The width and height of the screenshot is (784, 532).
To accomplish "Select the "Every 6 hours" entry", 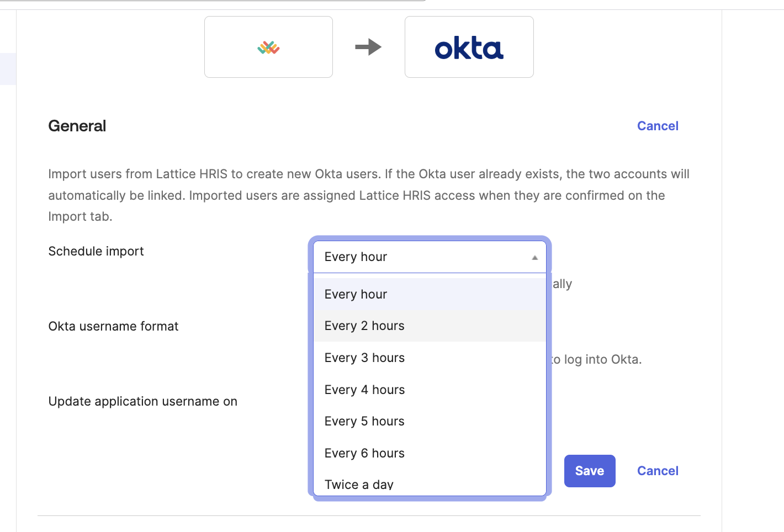I will (430, 453).
